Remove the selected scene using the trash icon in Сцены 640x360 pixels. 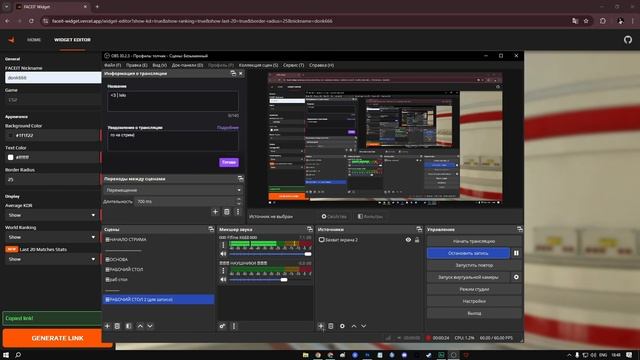point(117,326)
